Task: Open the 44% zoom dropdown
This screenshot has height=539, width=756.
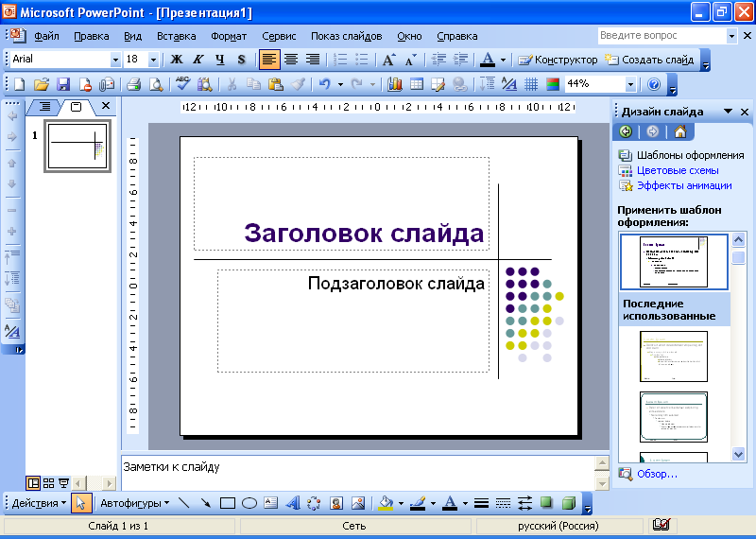Action: tap(630, 85)
